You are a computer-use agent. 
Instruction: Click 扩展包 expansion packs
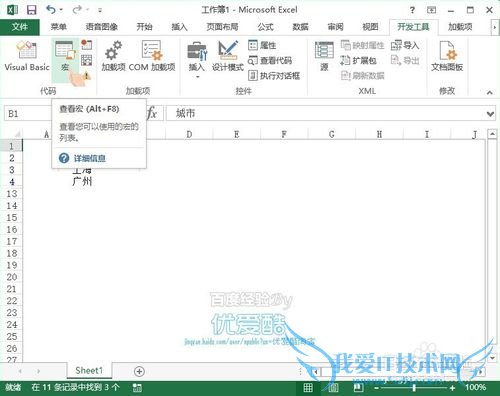[358, 60]
